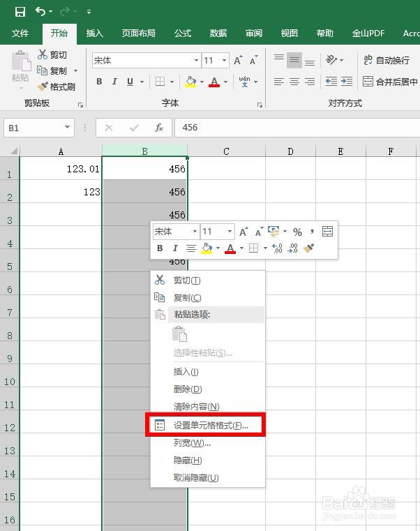Customize the Quick Access Toolbar dropdown
This screenshot has width=420, height=531.
(x=89, y=12)
